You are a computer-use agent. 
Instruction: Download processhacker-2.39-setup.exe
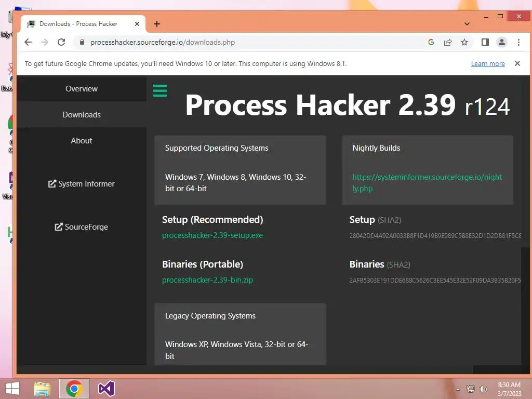[212, 235]
